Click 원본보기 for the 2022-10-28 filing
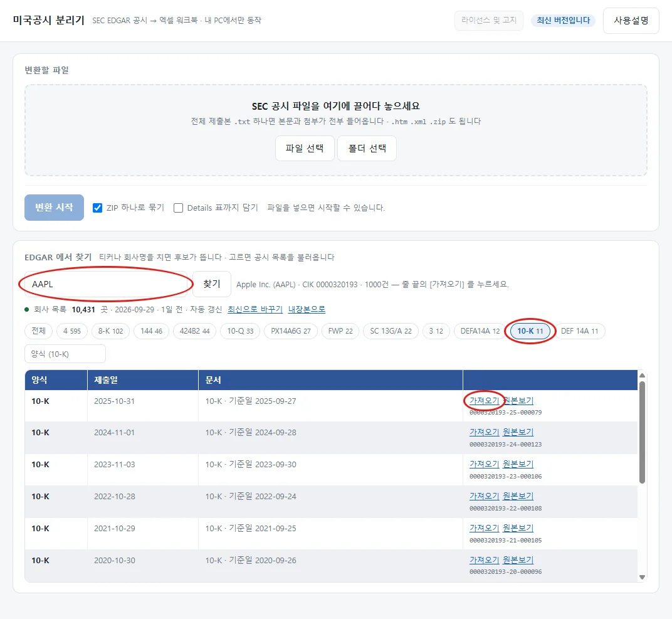 coord(518,497)
